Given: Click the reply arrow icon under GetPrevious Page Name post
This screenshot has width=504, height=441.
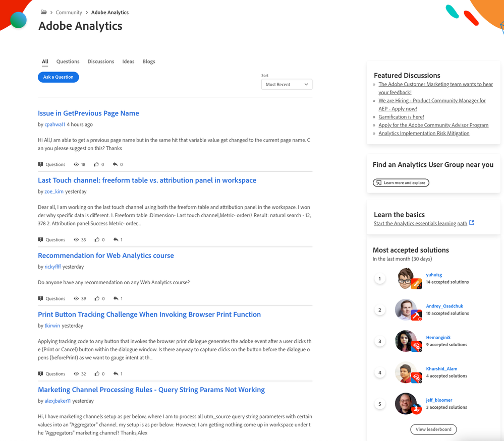Looking at the screenshot, I should (x=115, y=164).
